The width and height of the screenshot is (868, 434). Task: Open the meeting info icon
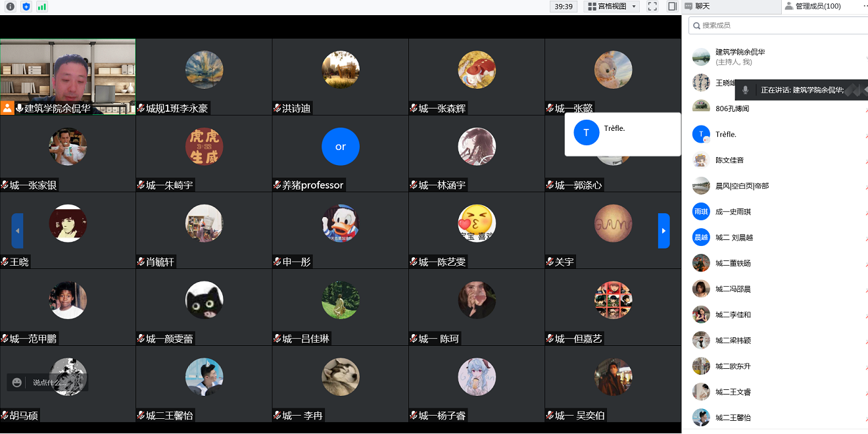tap(11, 7)
